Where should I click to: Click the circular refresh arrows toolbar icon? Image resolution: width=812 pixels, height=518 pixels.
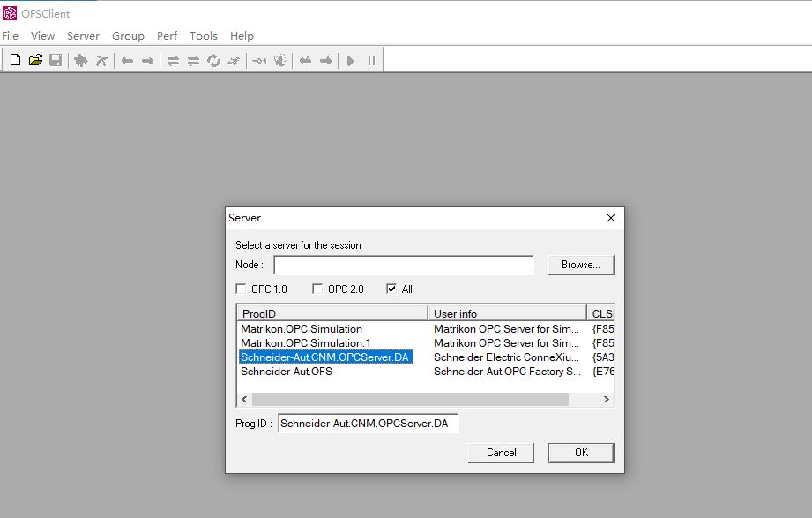click(213, 61)
